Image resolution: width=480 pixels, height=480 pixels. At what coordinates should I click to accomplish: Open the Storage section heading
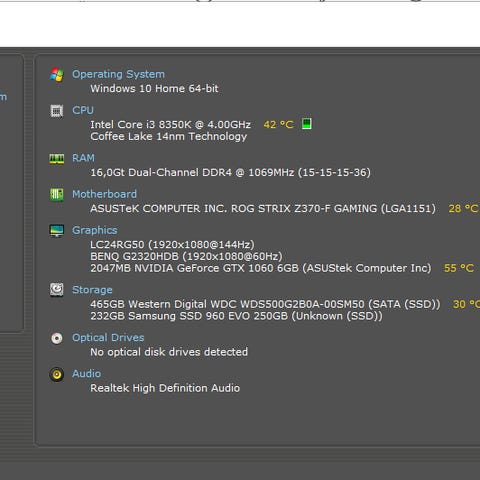tap(92, 290)
